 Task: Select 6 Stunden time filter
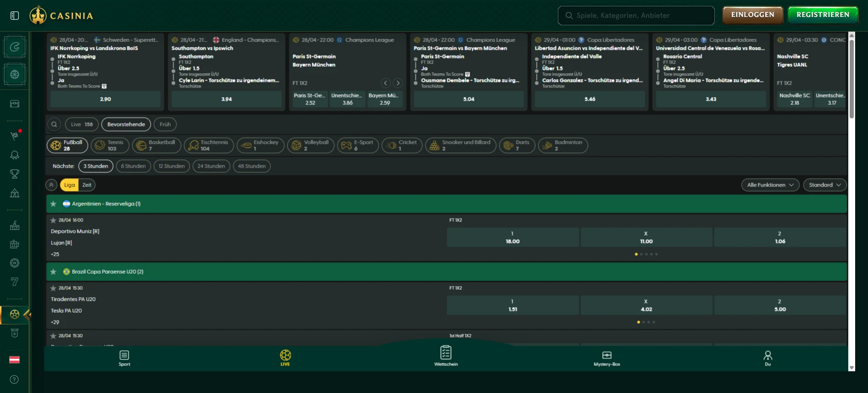point(134,166)
